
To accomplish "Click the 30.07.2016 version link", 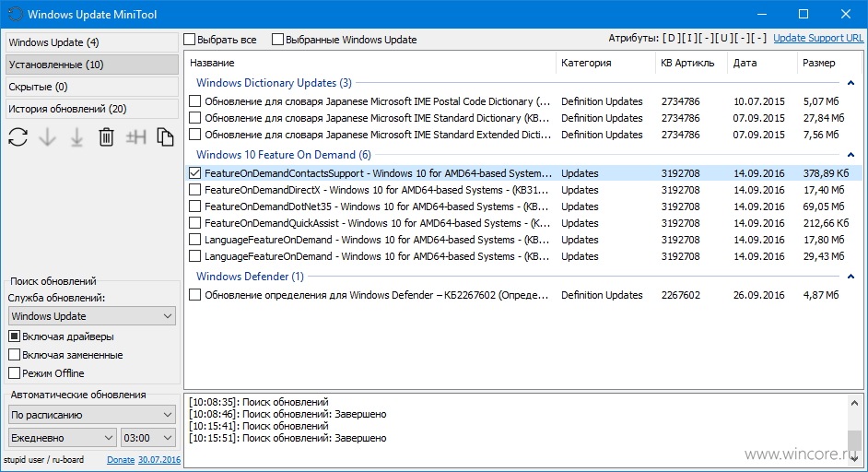I will tap(159, 460).
